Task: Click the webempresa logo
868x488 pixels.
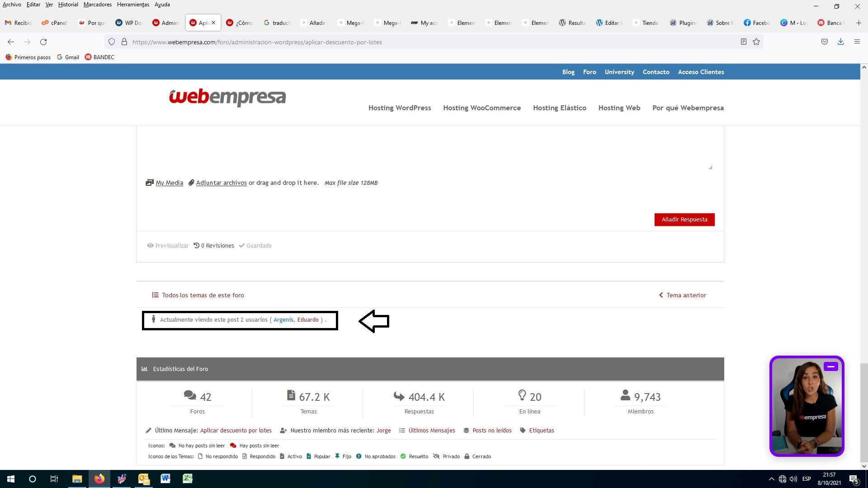Action: coord(227,97)
